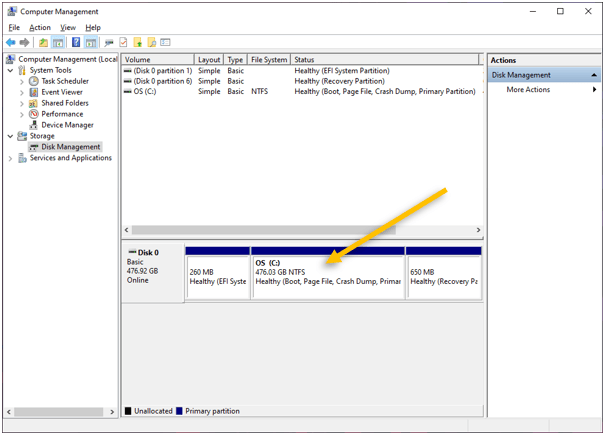Viewport: 606px width, 437px height.
Task: Click the Forward arrow toolbar icon
Action: coord(24,43)
